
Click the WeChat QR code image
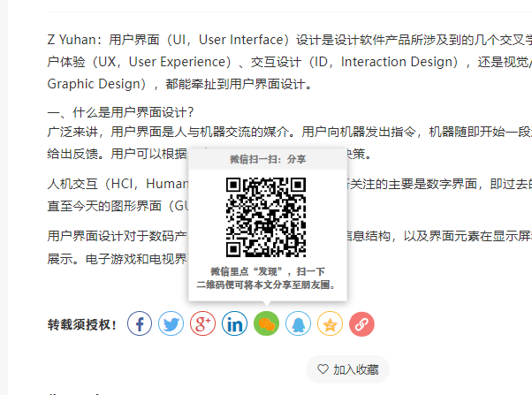point(266,217)
